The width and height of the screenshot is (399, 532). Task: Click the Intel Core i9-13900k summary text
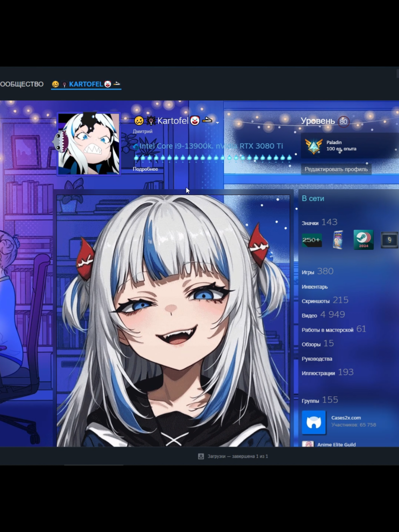(211, 146)
